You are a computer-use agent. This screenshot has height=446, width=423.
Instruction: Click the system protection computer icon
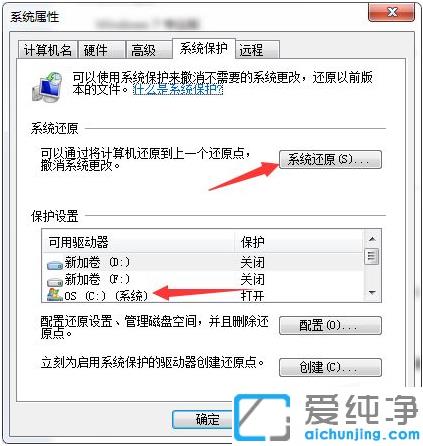(47, 87)
